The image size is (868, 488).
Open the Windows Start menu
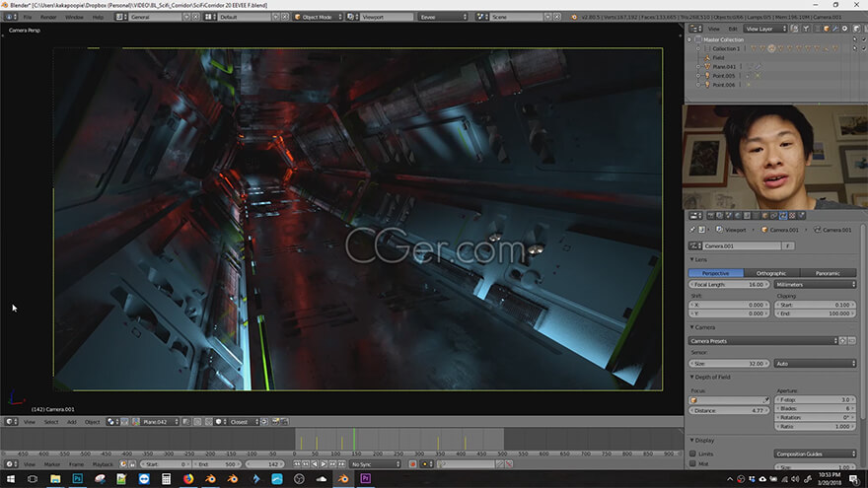(x=11, y=478)
